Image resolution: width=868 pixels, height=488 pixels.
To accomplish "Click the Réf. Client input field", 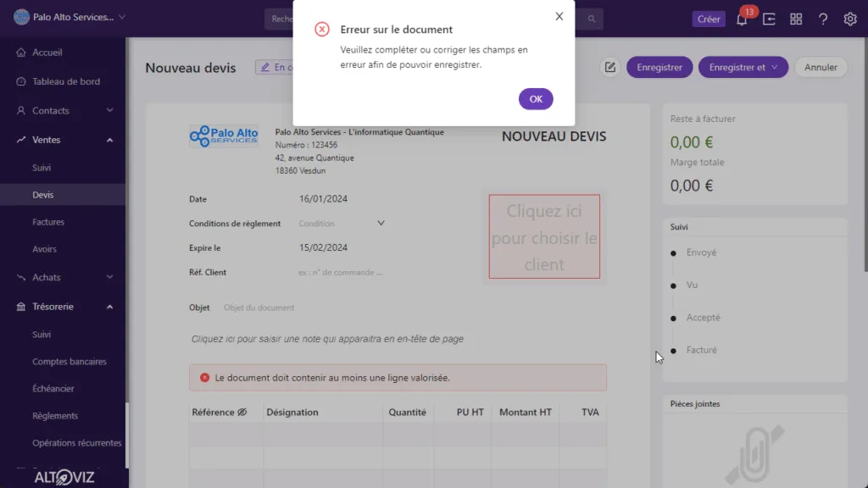I will 341,272.
